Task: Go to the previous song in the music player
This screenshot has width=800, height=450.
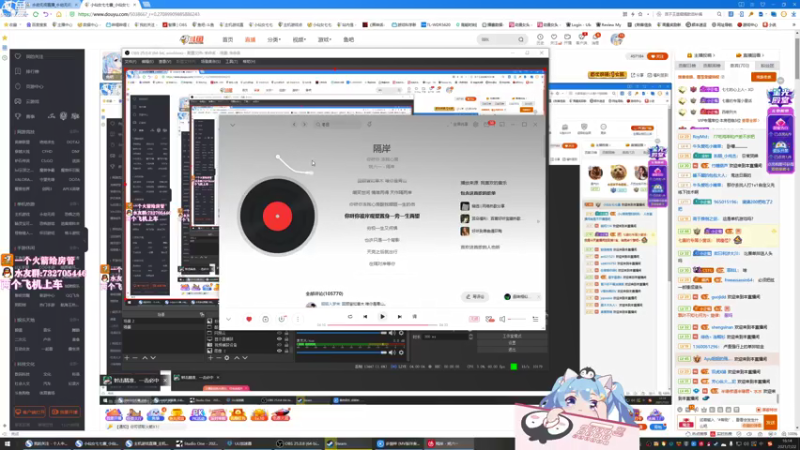Action: click(x=365, y=317)
